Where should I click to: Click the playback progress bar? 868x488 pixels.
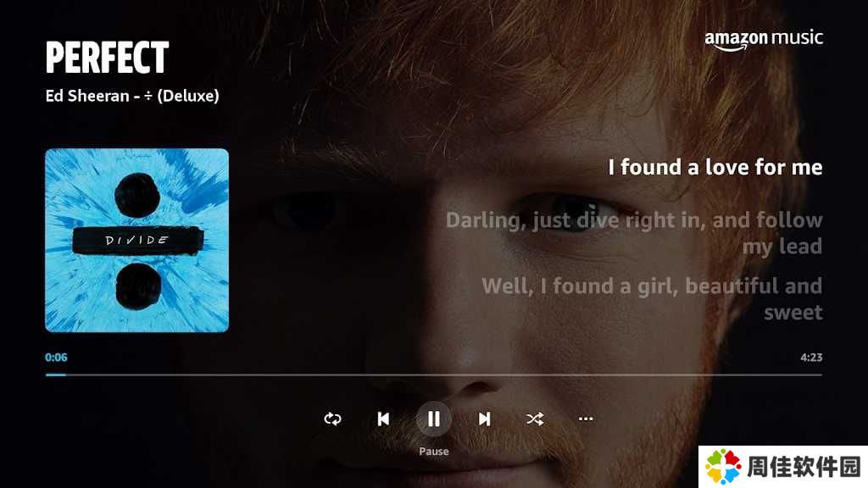pos(434,374)
